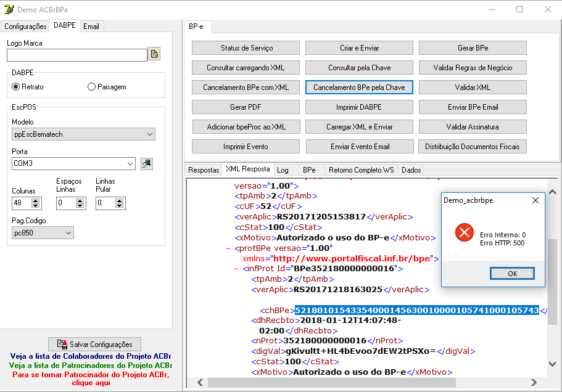
Task: Open the Respostas tab
Action: tap(204, 170)
